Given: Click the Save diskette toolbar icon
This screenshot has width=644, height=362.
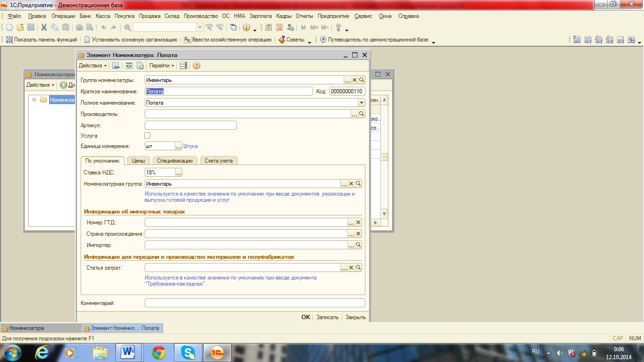Looking at the screenshot, I should click(x=31, y=27).
